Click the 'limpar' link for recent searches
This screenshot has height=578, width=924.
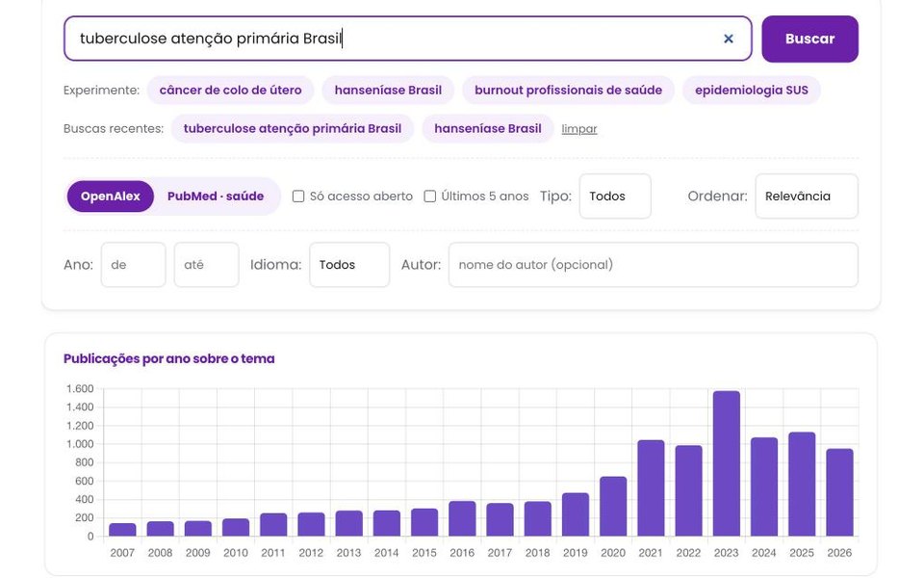579,129
